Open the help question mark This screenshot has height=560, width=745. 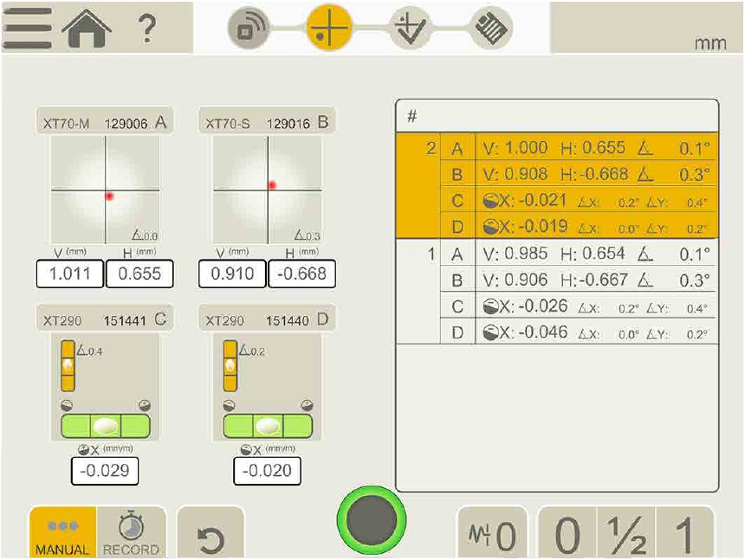click(x=146, y=30)
